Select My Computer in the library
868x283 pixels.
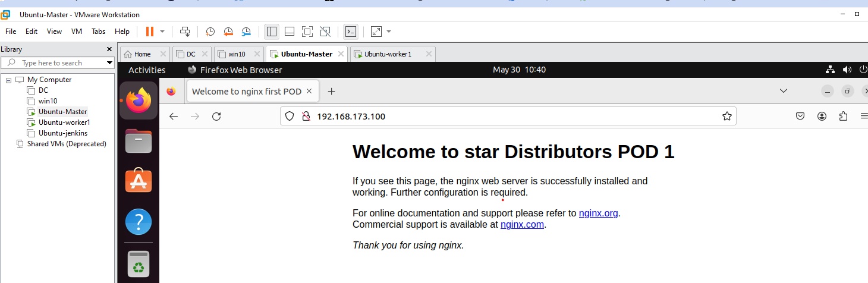tap(49, 80)
